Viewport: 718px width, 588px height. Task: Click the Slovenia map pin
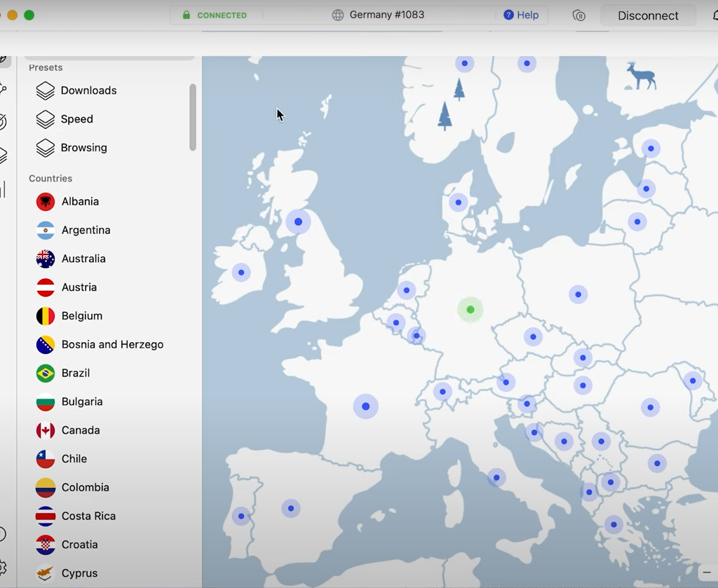[527, 404]
